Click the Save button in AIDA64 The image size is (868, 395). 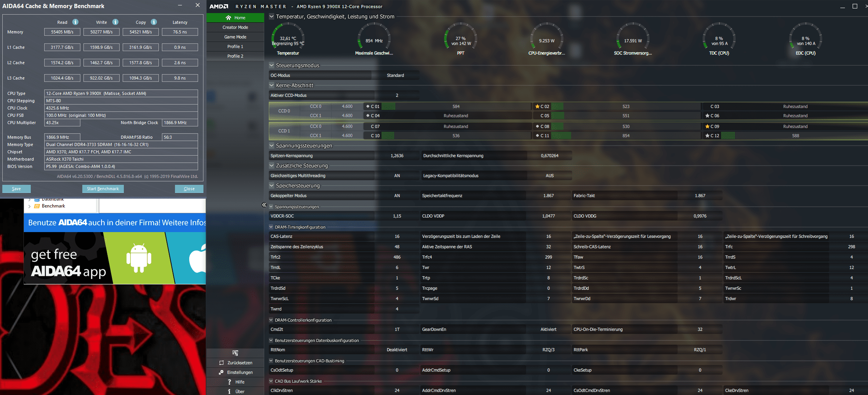pos(17,189)
